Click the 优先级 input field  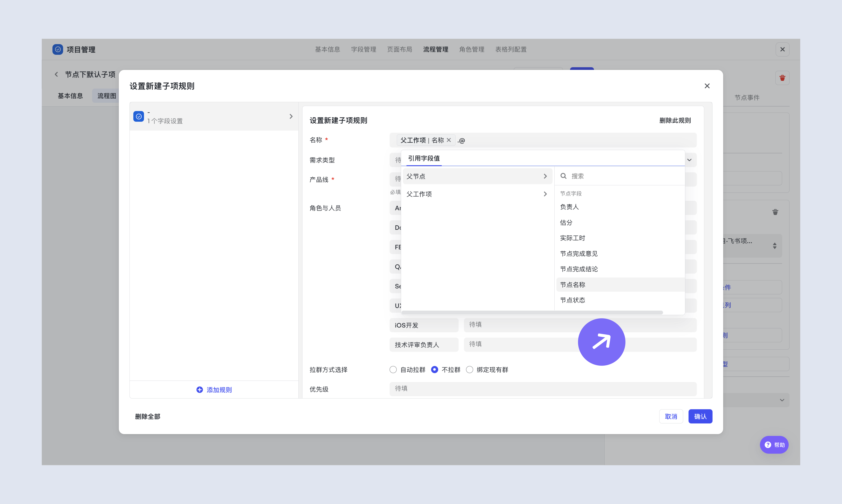(543, 389)
